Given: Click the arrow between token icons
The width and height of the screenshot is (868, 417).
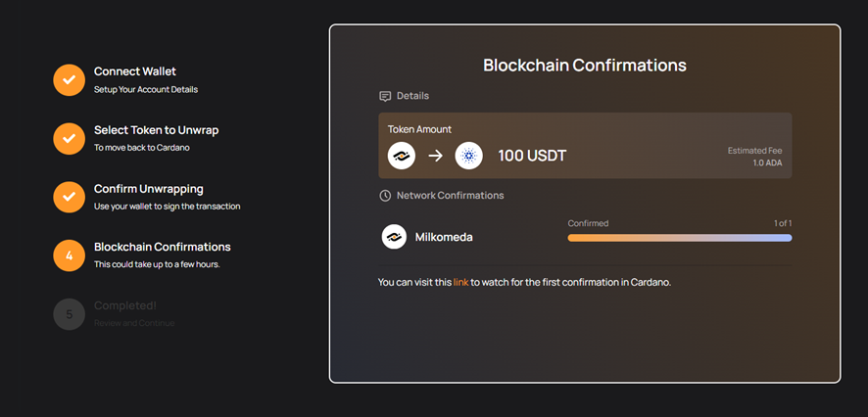Looking at the screenshot, I should coord(435,156).
